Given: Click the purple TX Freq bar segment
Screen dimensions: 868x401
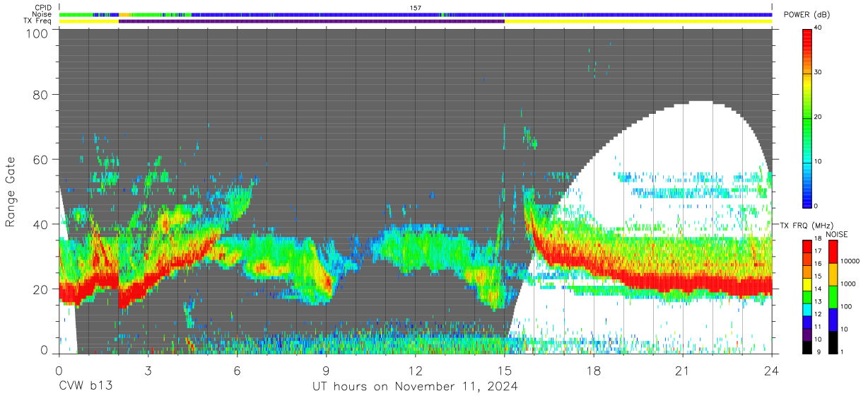Looking at the screenshot, I should pos(312,21).
